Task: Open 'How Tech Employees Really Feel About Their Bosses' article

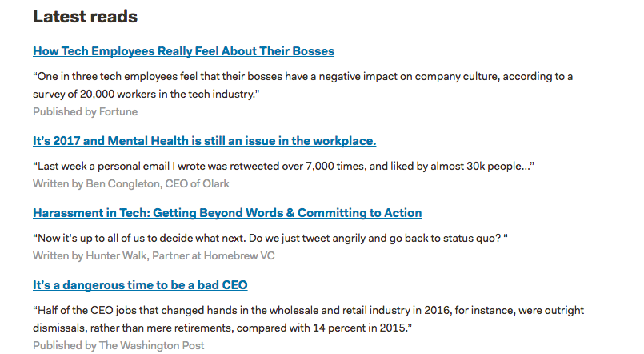Action: [x=183, y=51]
